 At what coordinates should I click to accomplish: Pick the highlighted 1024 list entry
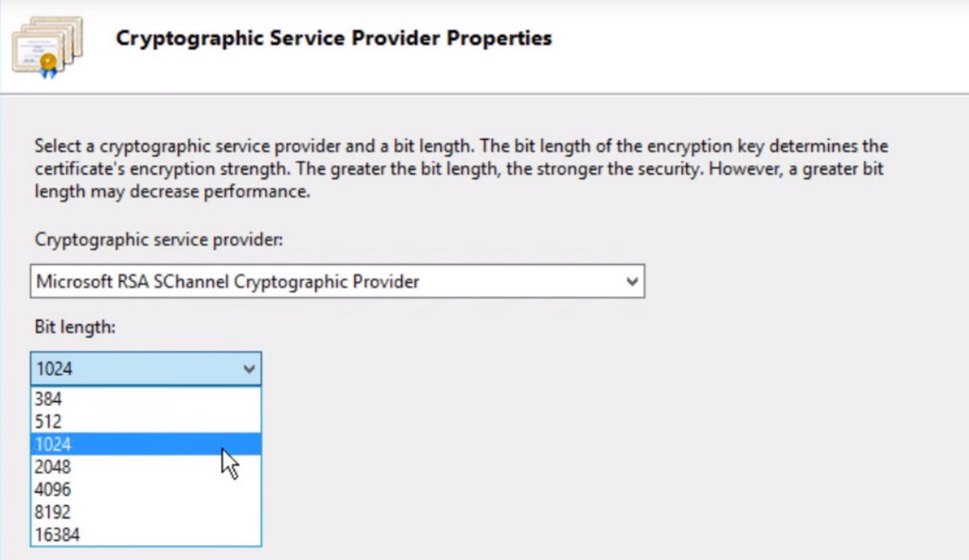tap(53, 445)
